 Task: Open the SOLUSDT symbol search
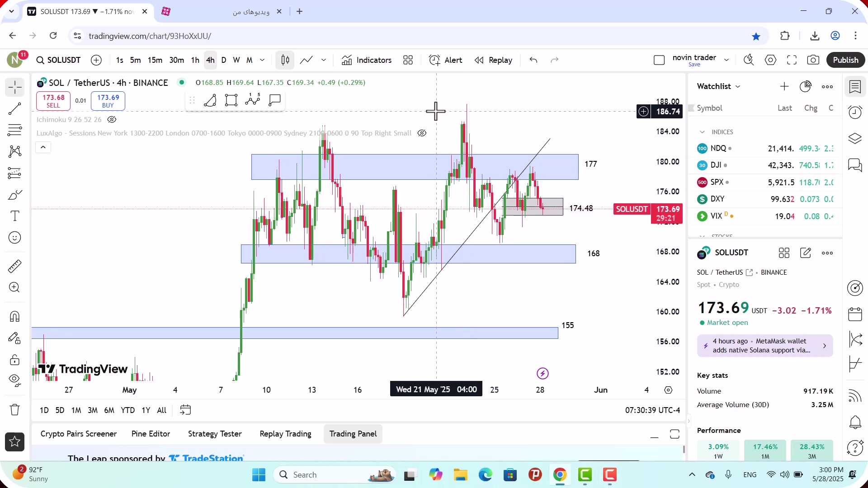tap(58, 60)
